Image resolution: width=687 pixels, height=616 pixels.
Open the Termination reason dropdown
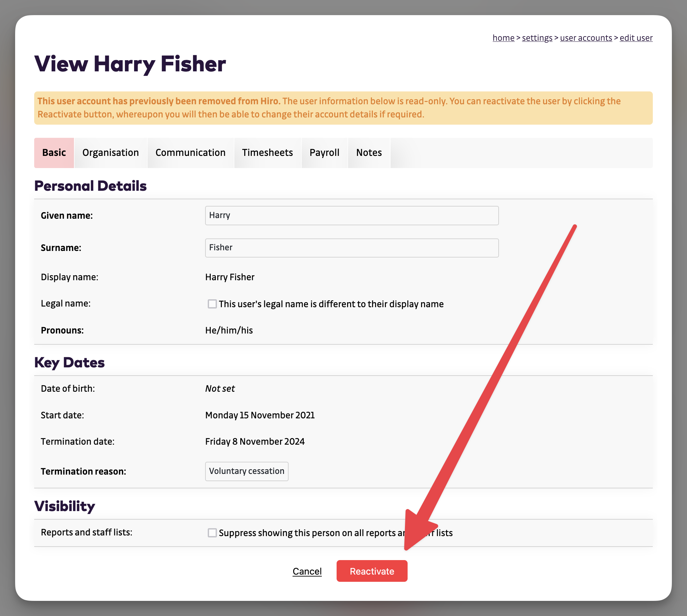click(x=247, y=471)
